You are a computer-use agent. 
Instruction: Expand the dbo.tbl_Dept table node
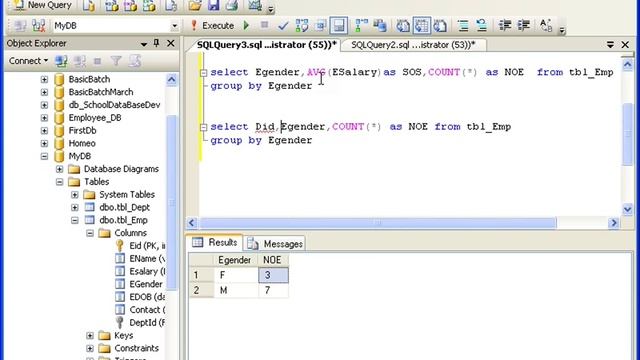click(x=75, y=207)
